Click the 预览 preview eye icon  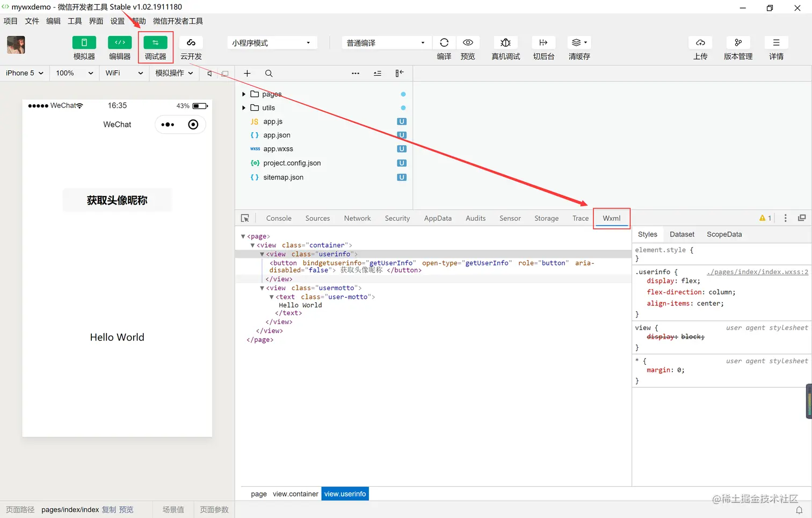468,43
